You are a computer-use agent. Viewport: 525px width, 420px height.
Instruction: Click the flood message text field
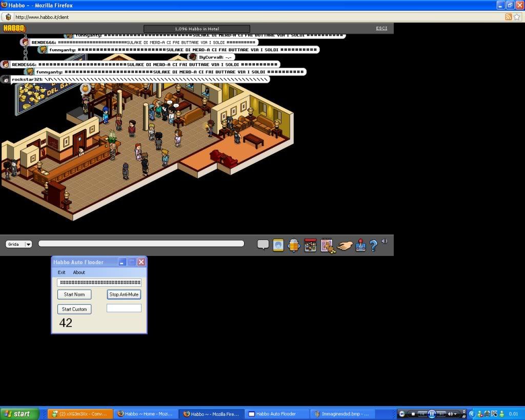99,283
